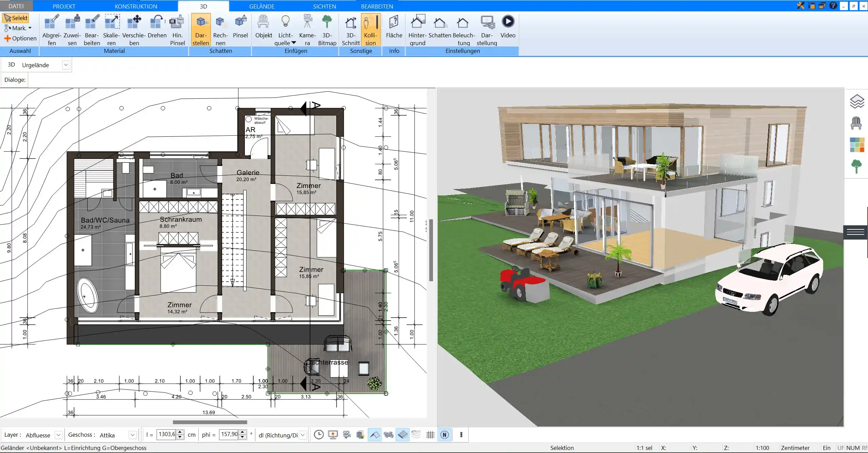Viewport: 868px width, 453px height.
Task: Expand the Layer Abfluesse dropdown
Action: click(58, 435)
